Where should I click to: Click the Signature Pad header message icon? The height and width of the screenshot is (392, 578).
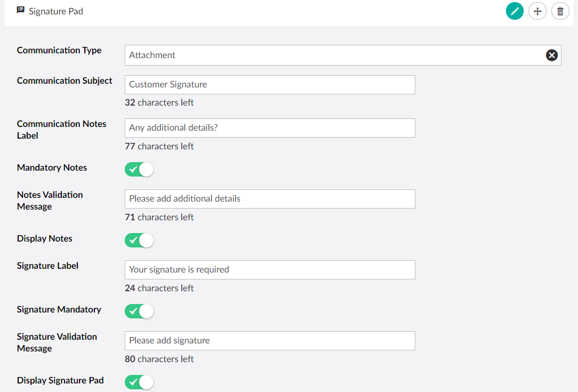tap(21, 10)
